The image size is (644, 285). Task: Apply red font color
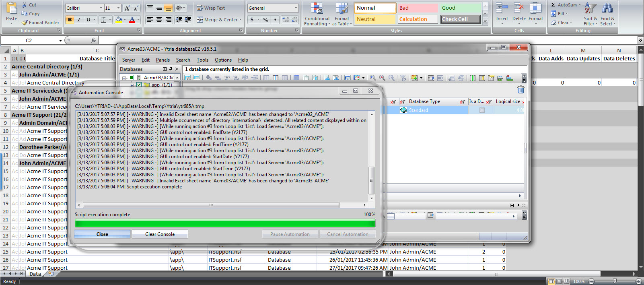coord(132,19)
